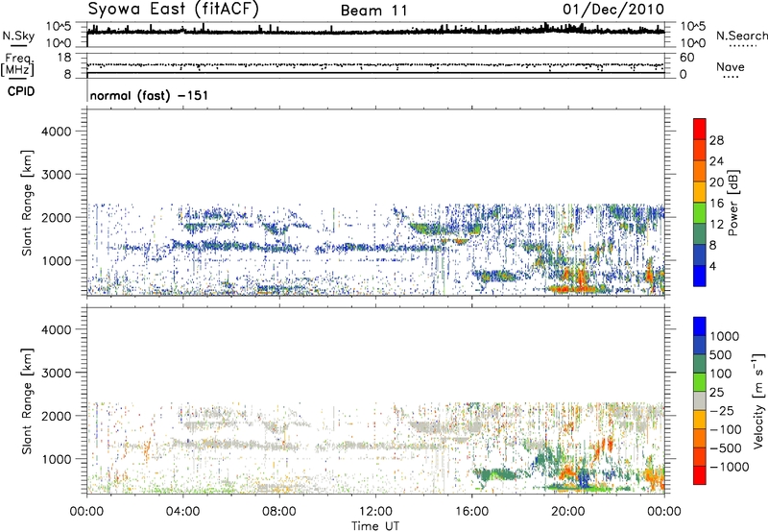Click the date "01/Dec/2010"
This screenshot has width=768, height=532.
pyautogui.click(x=613, y=10)
